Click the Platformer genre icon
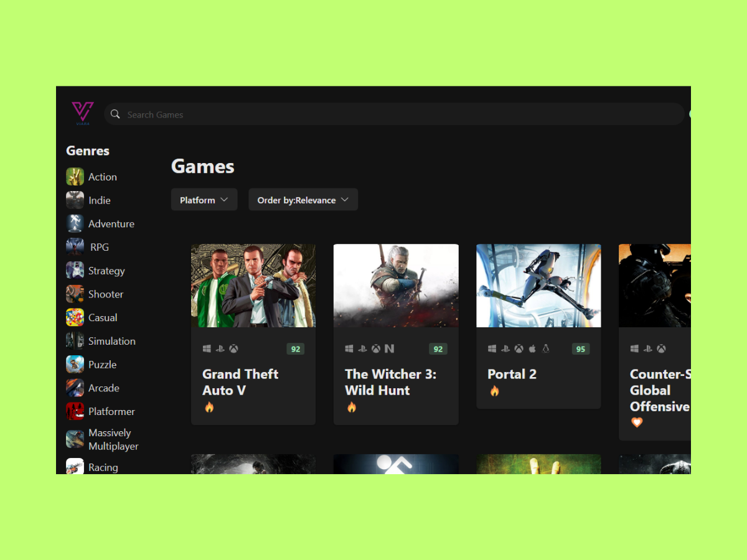 (x=75, y=411)
